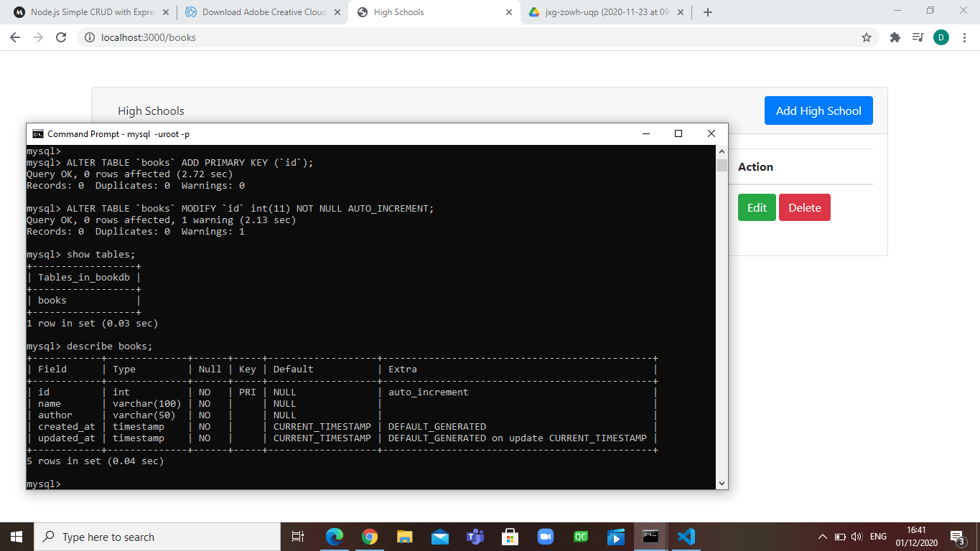The image size is (980, 551).
Task: Launch Zoom from the taskbar
Action: click(546, 537)
